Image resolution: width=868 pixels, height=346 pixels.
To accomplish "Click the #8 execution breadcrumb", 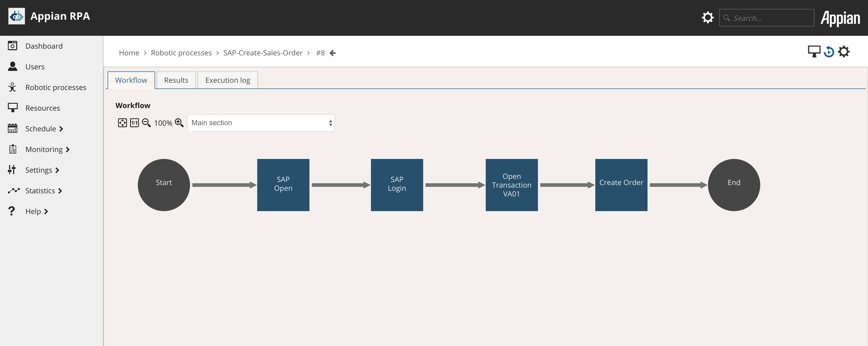I will point(321,53).
